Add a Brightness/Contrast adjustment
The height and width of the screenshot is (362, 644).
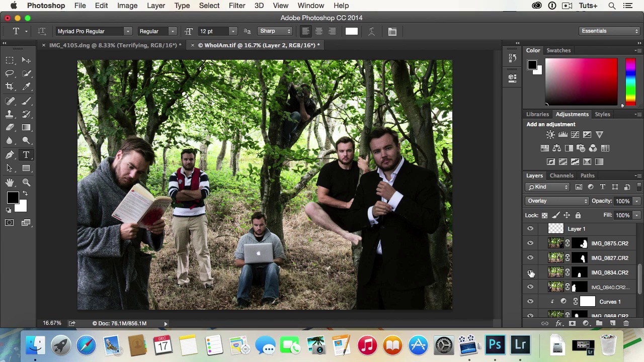tap(550, 135)
